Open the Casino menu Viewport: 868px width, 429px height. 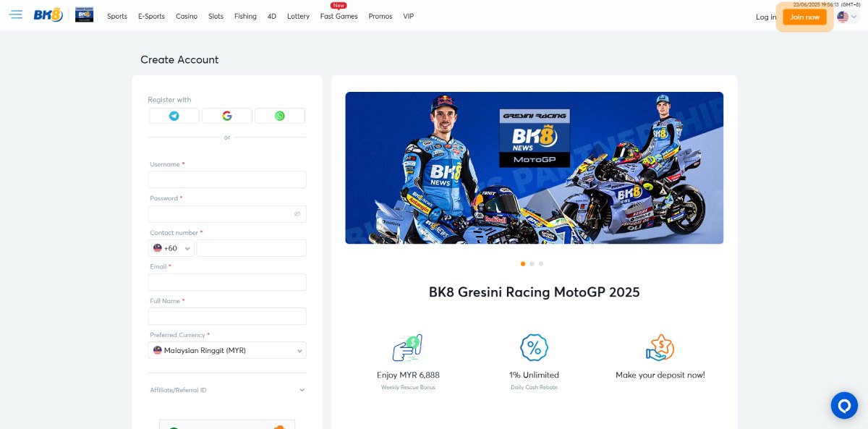187,16
